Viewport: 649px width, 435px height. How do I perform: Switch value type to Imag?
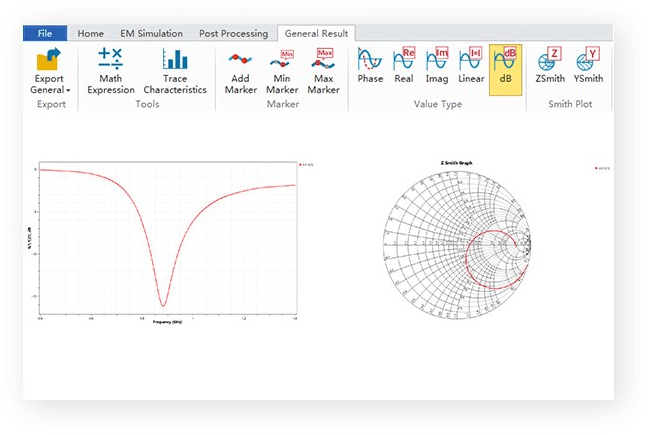tap(437, 66)
